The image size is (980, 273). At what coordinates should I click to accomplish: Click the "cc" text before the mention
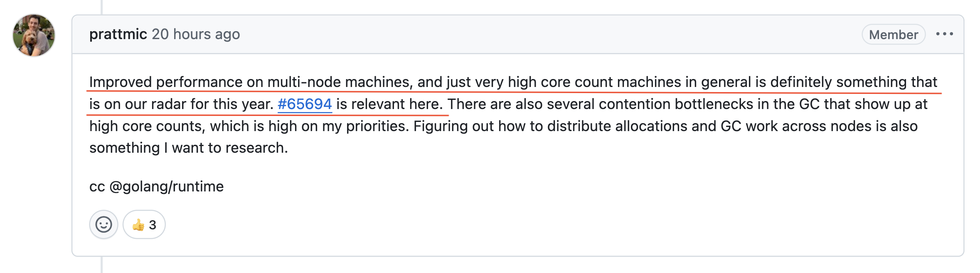coord(97,186)
